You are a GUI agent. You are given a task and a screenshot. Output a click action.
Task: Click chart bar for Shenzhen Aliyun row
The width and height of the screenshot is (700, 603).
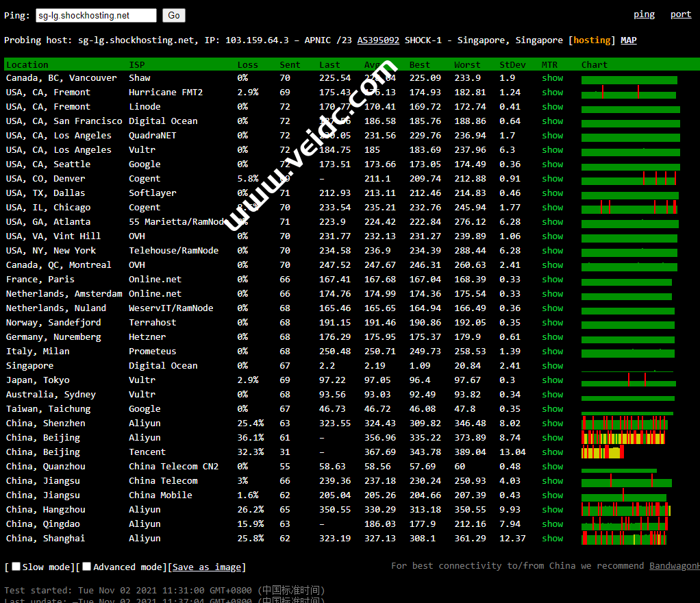624,423
